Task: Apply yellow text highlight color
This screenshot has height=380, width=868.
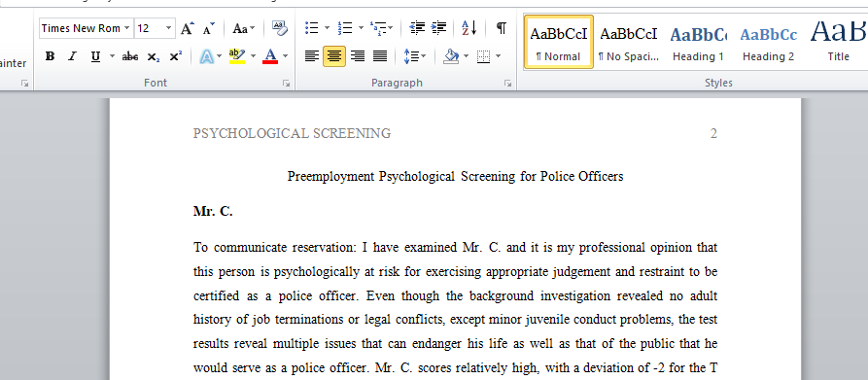Action: click(237, 55)
